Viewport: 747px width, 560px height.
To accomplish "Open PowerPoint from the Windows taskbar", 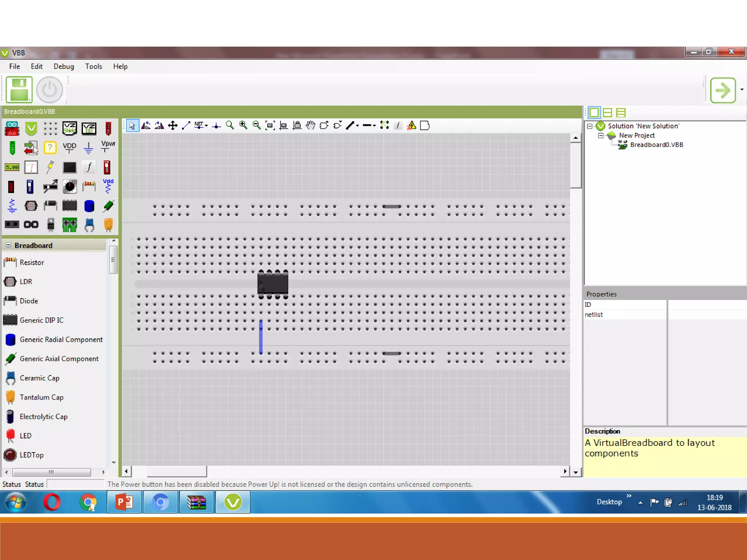I will click(124, 502).
